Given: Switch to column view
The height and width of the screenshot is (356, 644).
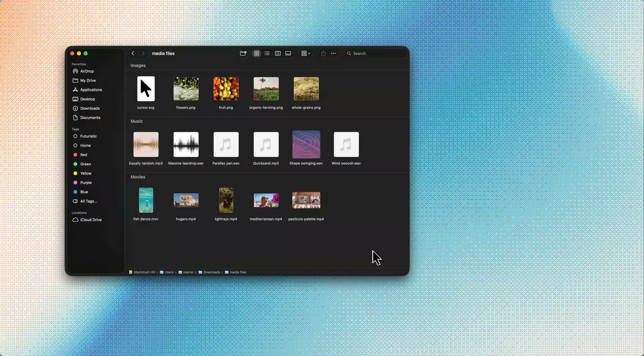Looking at the screenshot, I should tap(278, 53).
